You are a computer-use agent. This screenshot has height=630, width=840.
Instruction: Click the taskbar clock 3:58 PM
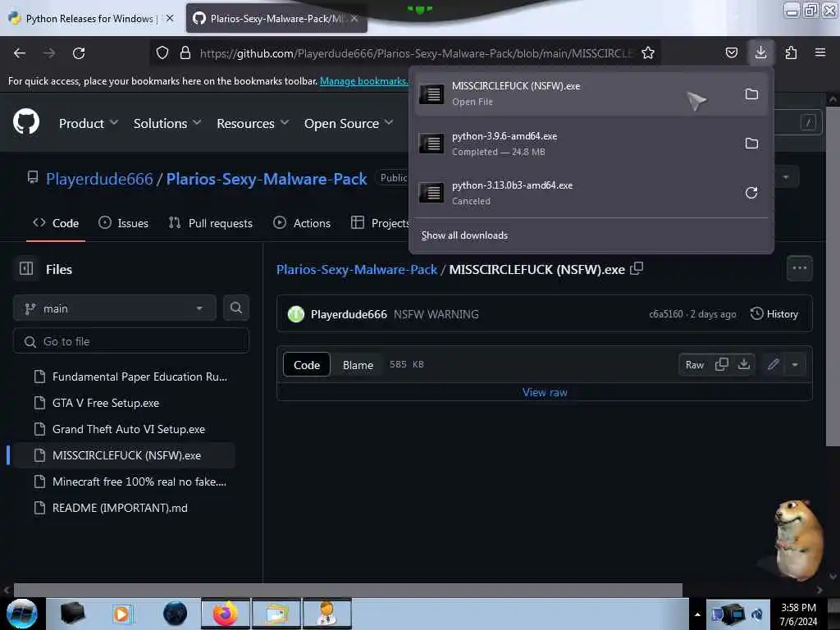[798, 608]
